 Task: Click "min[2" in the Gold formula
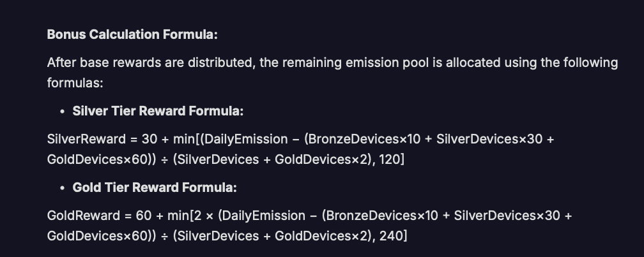(185, 216)
